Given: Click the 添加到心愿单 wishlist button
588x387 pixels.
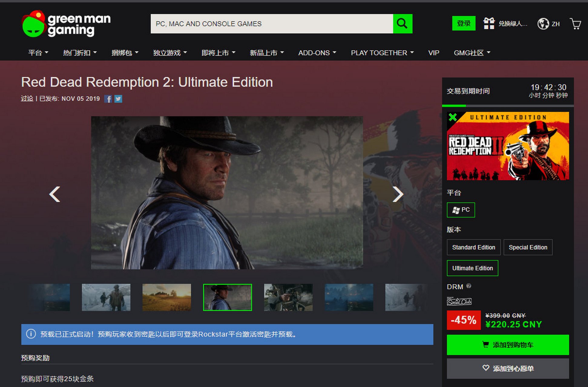Looking at the screenshot, I should click(x=508, y=368).
